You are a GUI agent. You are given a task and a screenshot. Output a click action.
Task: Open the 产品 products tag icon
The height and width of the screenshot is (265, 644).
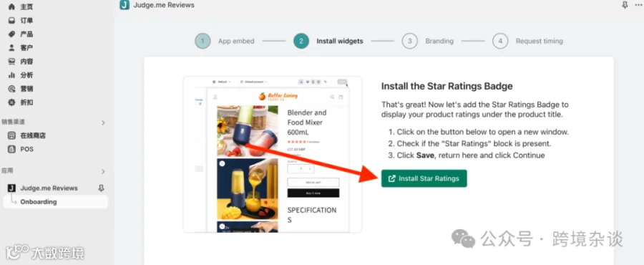(12, 34)
